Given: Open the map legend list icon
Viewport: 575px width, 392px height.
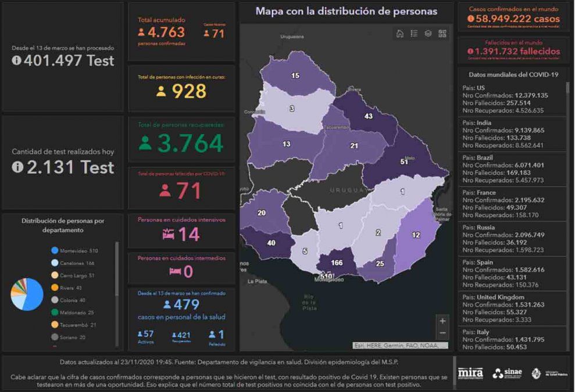Looking at the screenshot, I should coord(414,34).
